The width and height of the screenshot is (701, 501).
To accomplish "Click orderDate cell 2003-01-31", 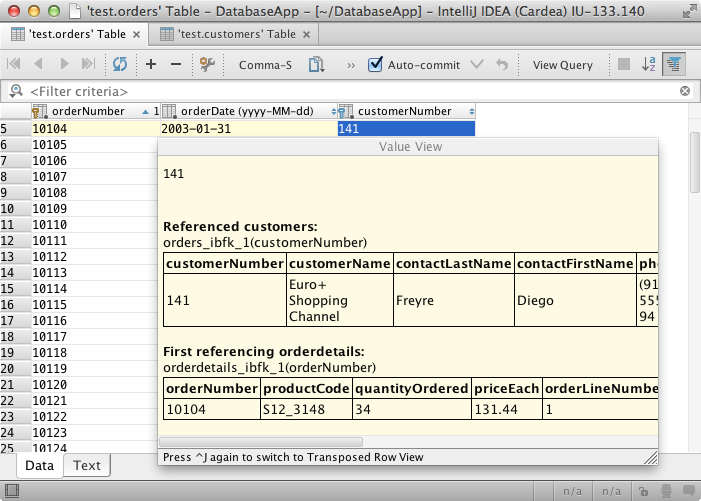I will (249, 129).
